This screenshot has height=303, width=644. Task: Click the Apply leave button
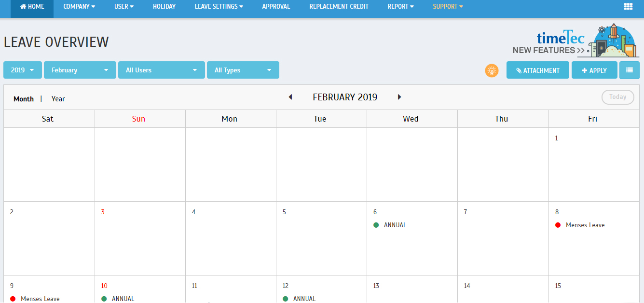click(x=594, y=70)
